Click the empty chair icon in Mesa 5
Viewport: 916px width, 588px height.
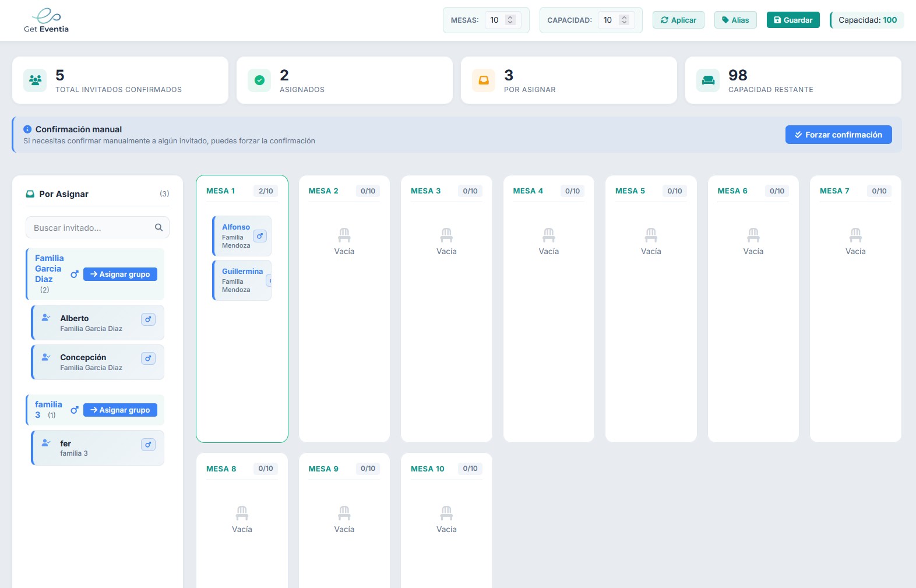click(651, 235)
